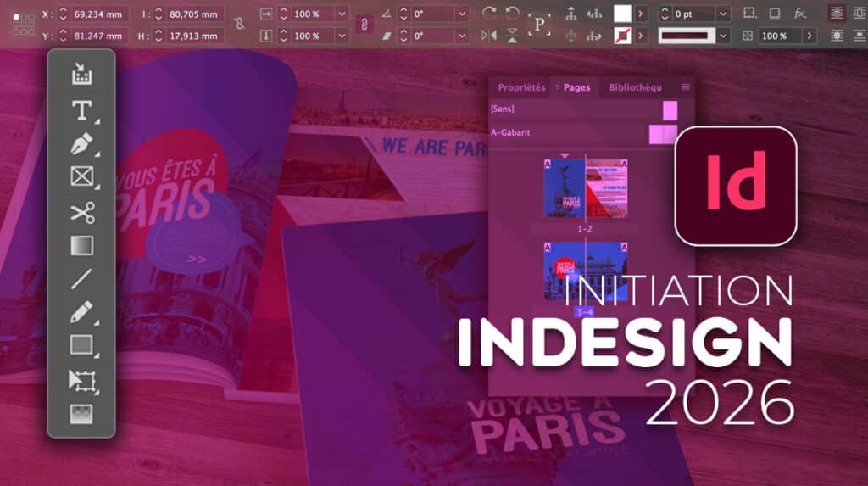Select the Scissors tool
Viewport: 868px width, 486px height.
82,213
